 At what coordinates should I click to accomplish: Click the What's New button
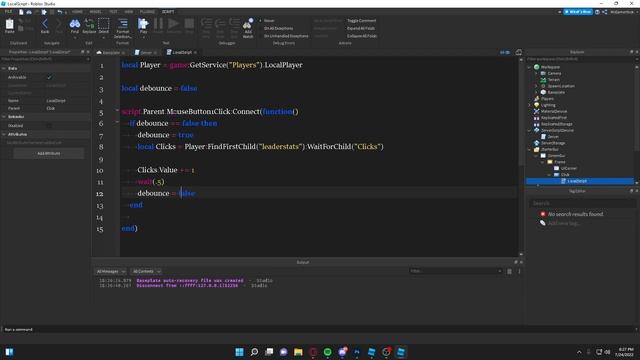[x=578, y=12]
